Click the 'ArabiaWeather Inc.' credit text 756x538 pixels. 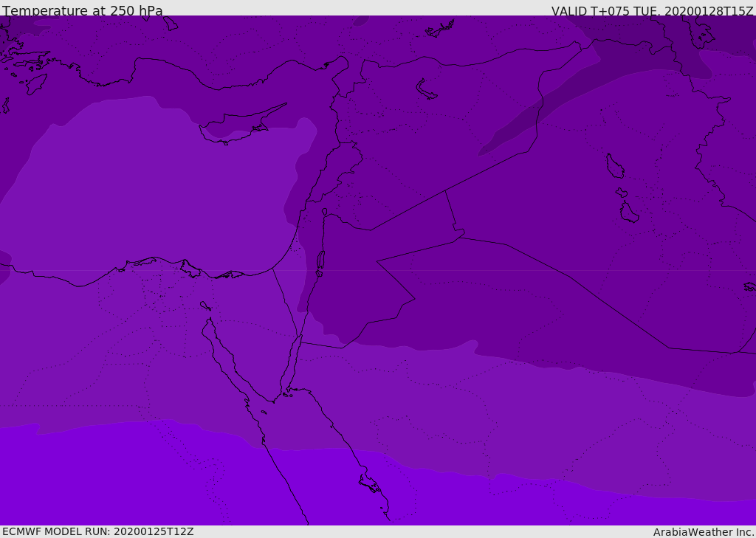(x=704, y=532)
